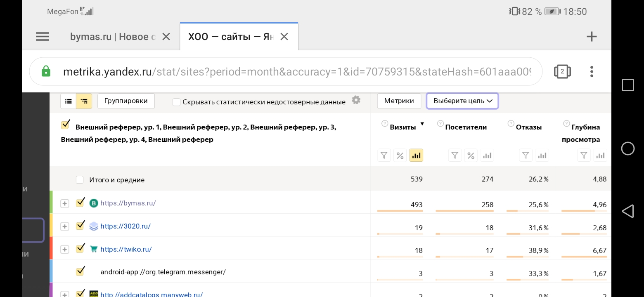
Task: Tap the metrika.yandex.ru address bar
Action: pos(286,72)
